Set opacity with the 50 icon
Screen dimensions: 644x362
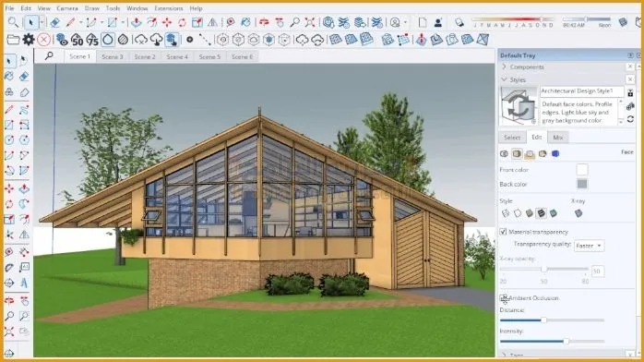pyautogui.click(x=77, y=40)
